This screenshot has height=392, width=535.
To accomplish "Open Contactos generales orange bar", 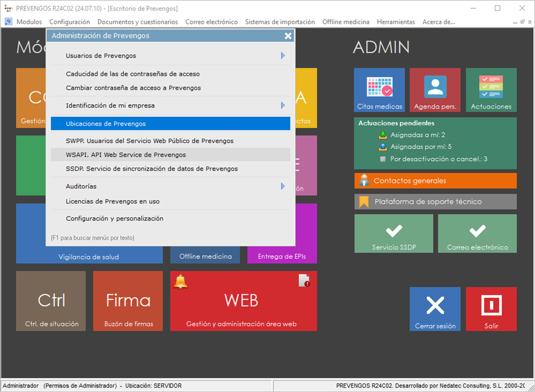I will [435, 181].
